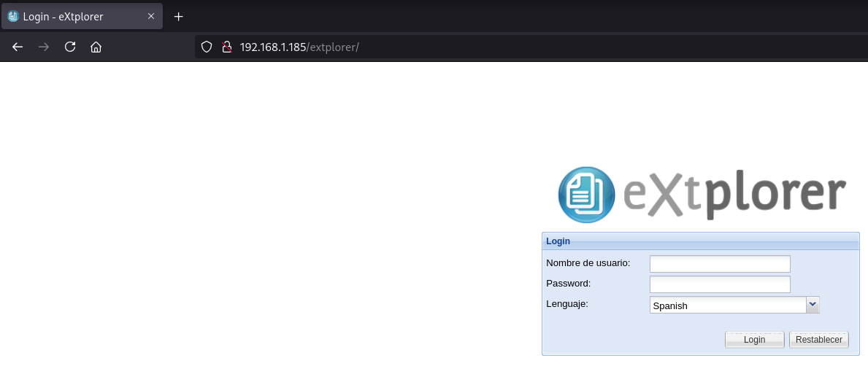Click the tracking protection shield icon
This screenshot has height=366, width=868.
point(207,47)
